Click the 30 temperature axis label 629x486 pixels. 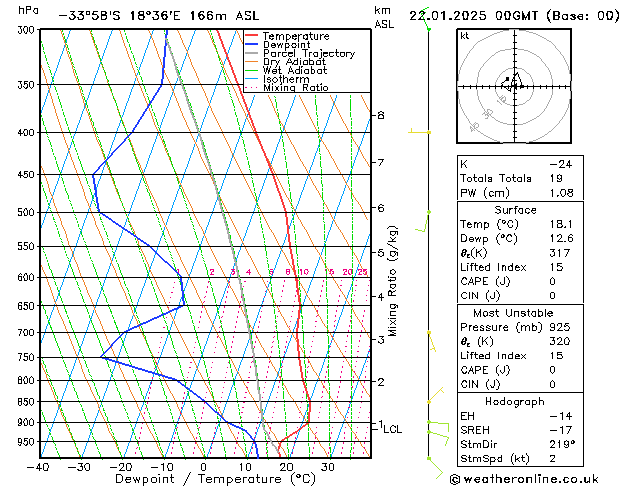pyautogui.click(x=327, y=467)
